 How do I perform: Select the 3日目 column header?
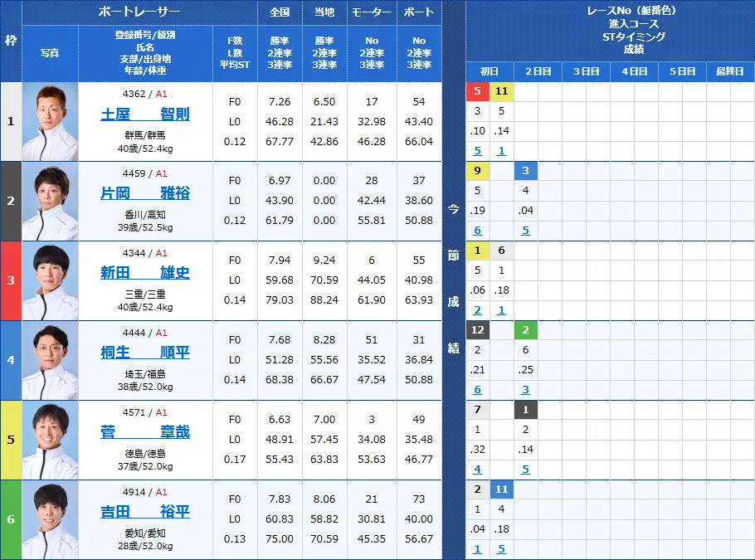(586, 71)
